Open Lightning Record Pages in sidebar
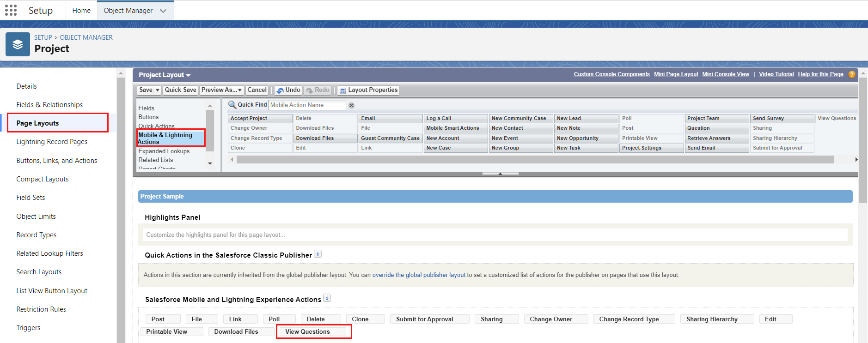Viewport: 868px width, 343px height. click(52, 142)
